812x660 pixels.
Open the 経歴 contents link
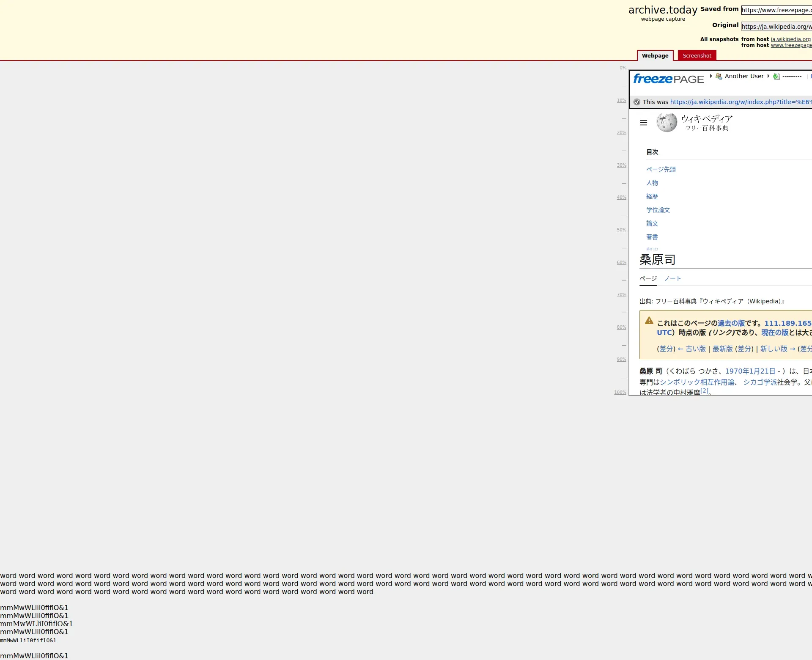[652, 196]
